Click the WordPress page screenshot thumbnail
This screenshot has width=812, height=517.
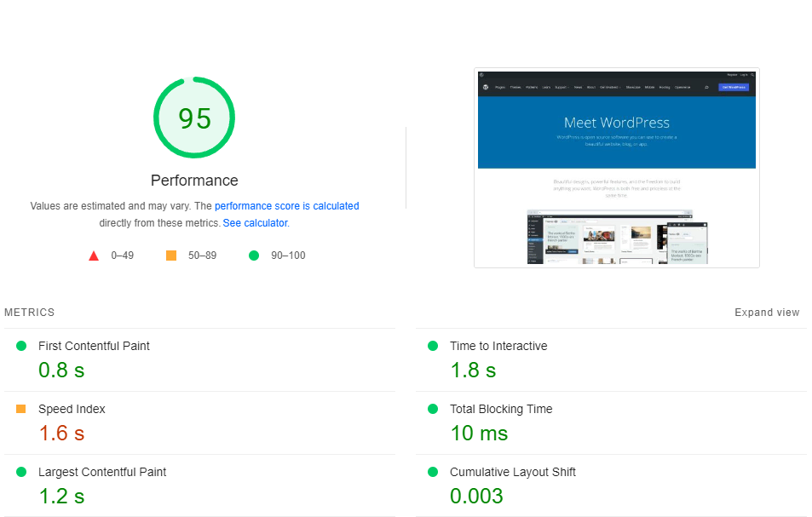pyautogui.click(x=616, y=167)
